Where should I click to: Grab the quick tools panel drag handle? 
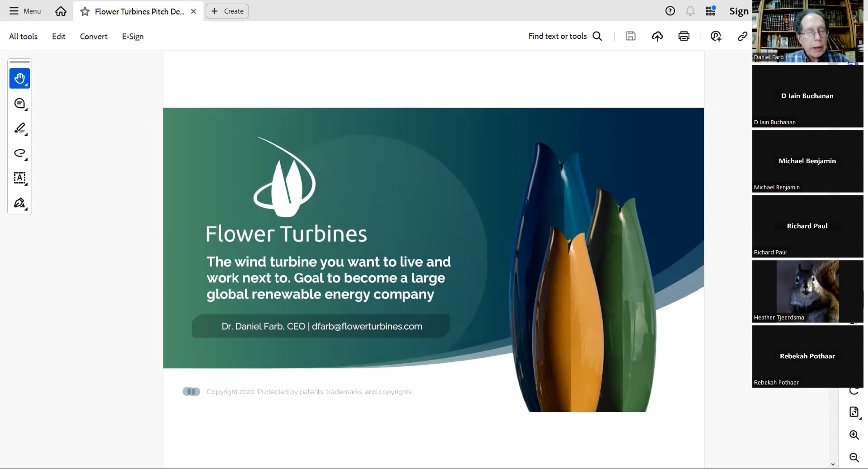pyautogui.click(x=20, y=62)
